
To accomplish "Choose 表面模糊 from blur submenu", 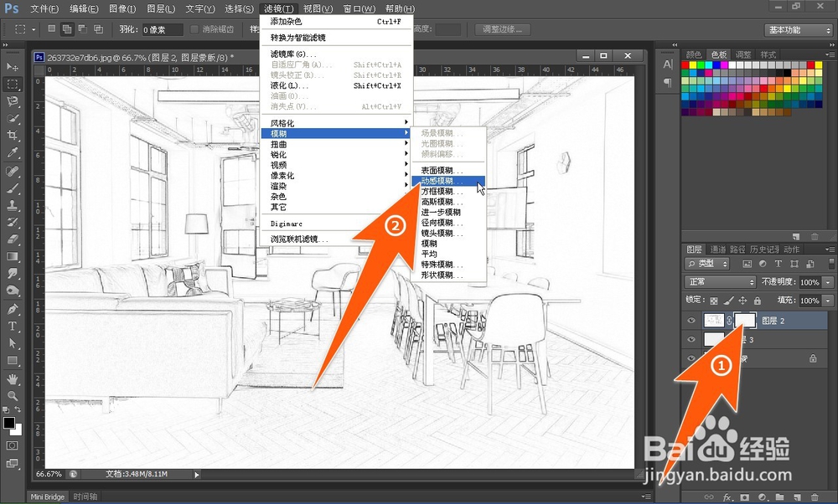I will (448, 170).
